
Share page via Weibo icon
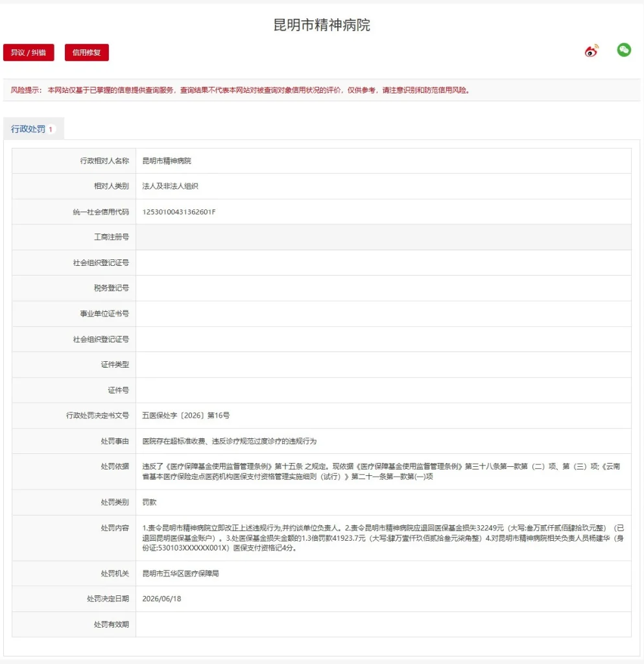coord(591,51)
